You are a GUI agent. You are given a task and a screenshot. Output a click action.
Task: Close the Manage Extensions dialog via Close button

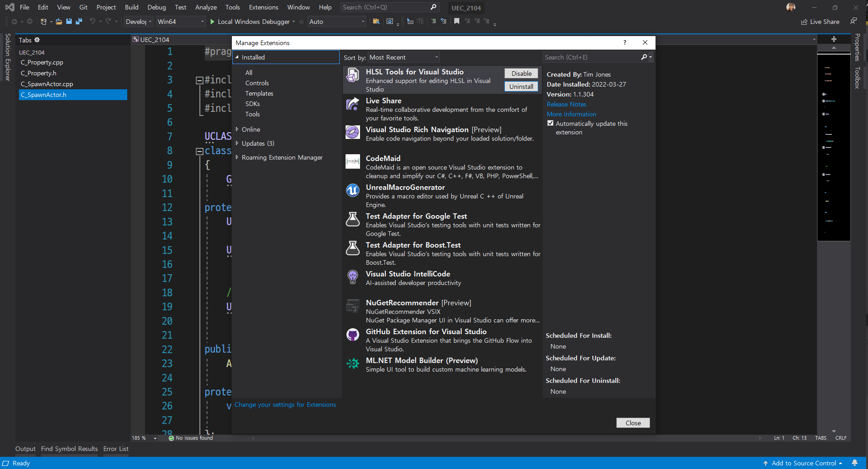coord(633,423)
